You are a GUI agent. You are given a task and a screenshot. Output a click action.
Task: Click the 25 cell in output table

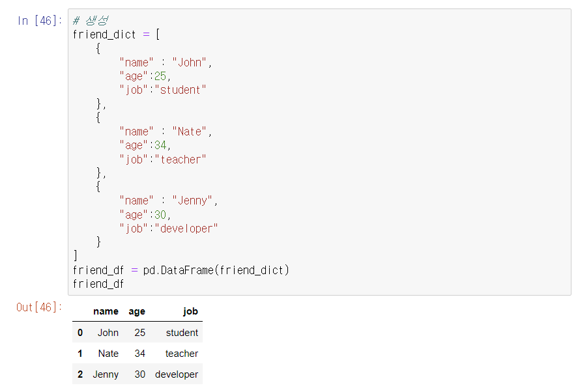click(139, 333)
